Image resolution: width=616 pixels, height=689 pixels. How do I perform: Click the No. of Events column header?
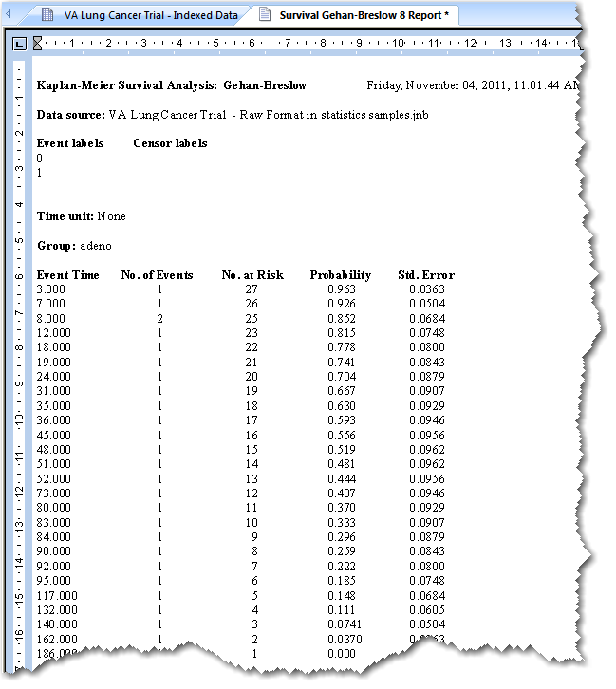click(x=157, y=275)
